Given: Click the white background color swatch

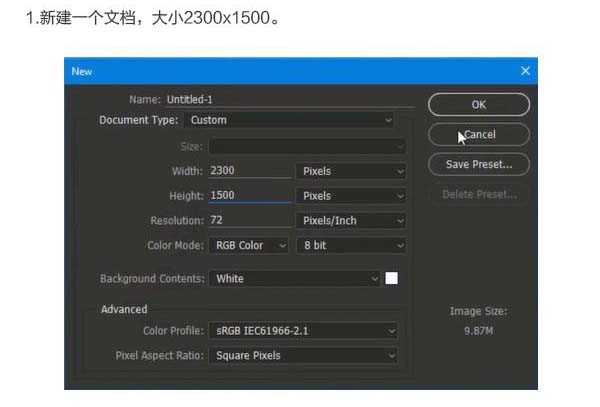Looking at the screenshot, I should [392, 278].
